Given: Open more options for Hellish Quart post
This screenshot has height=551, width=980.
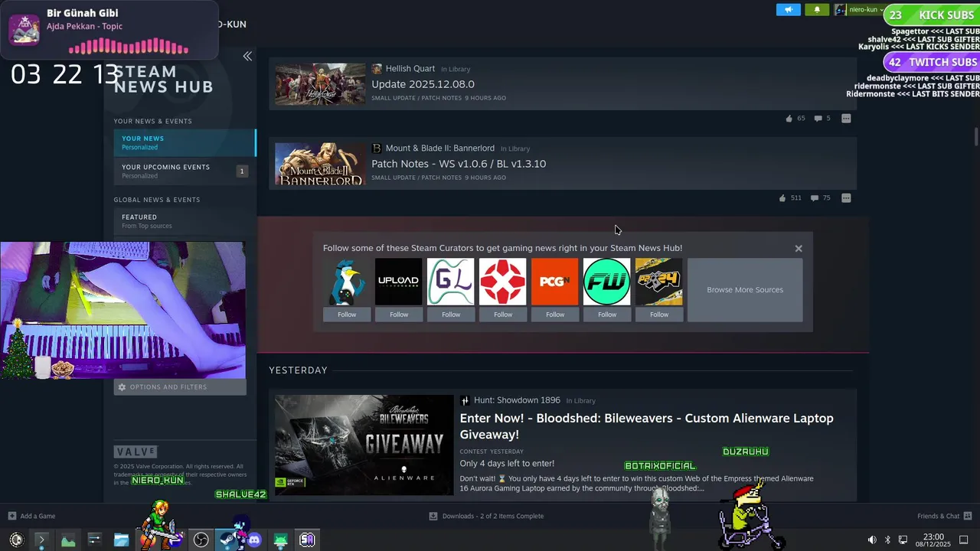Looking at the screenshot, I should 846,119.
